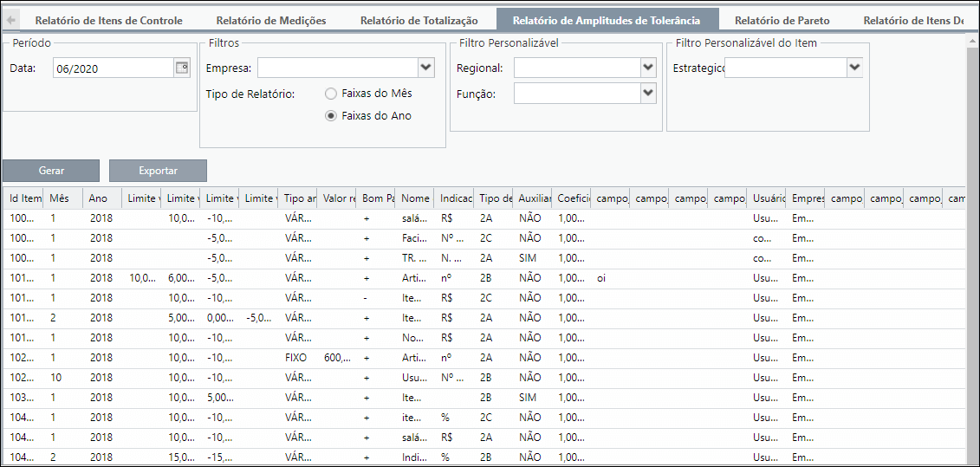Expand the Função dropdown
Screen dimensions: 980x467
(648, 94)
